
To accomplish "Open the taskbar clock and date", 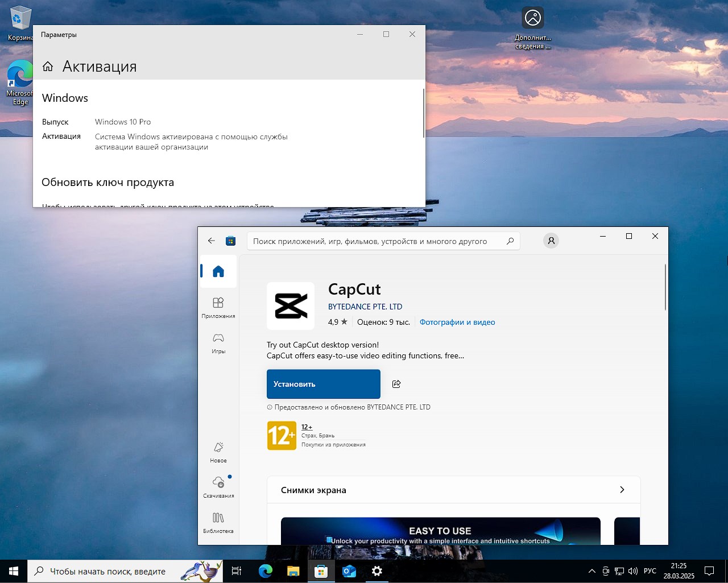I will click(x=679, y=571).
